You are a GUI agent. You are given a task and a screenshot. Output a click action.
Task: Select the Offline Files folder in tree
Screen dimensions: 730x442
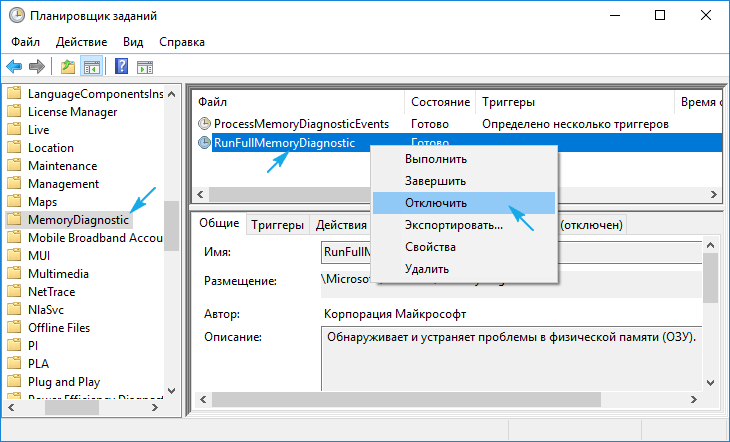(x=59, y=327)
